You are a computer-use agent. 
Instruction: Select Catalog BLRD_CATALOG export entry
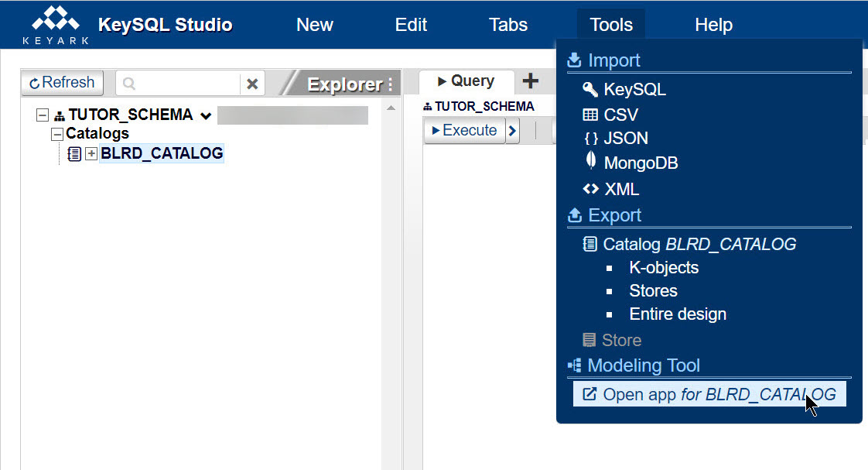click(699, 245)
